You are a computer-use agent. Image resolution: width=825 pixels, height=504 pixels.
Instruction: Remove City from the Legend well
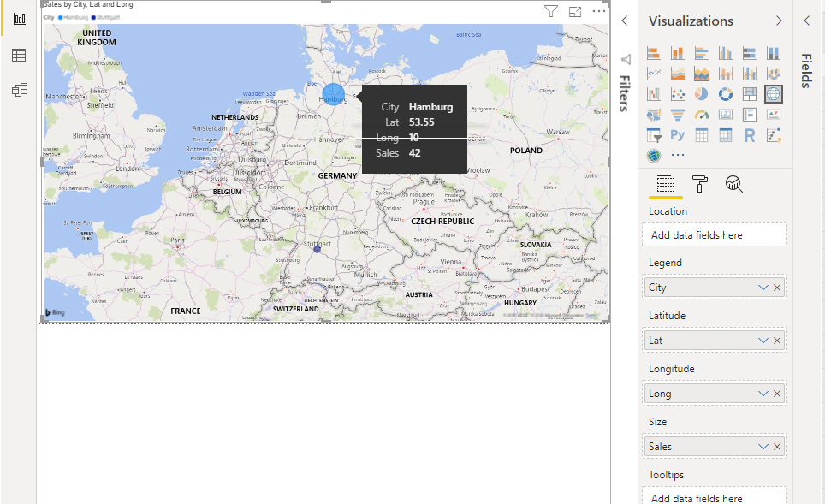pyautogui.click(x=777, y=288)
